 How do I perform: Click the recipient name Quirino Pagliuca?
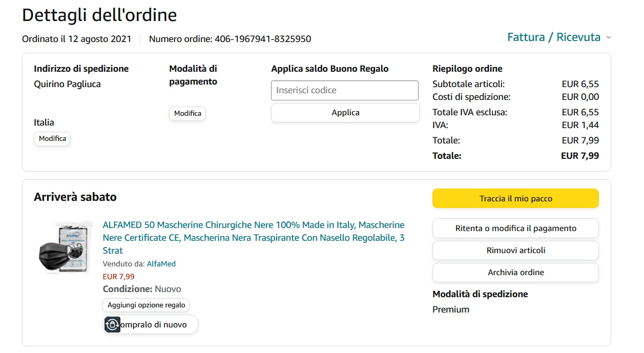[x=67, y=84]
